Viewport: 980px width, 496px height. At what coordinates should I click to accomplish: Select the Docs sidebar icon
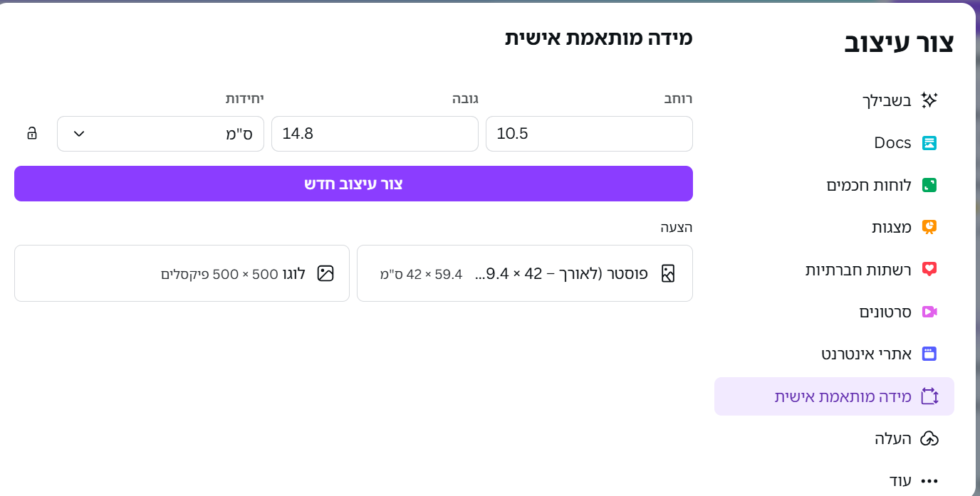tap(930, 142)
